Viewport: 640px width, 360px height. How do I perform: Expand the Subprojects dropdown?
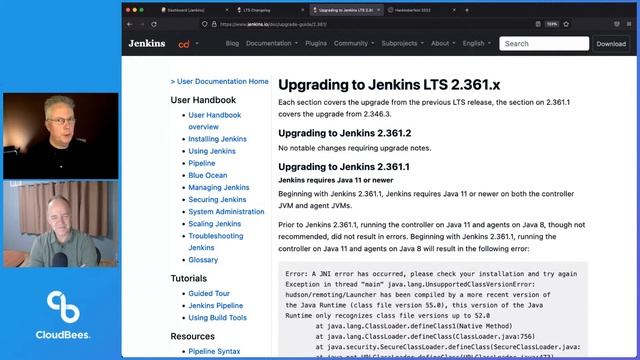pyautogui.click(x=402, y=43)
